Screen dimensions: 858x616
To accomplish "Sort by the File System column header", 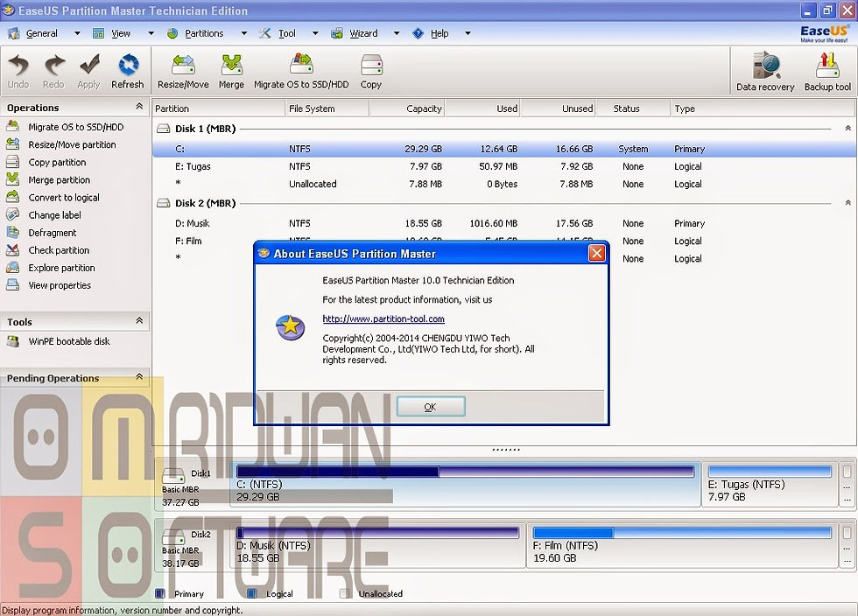I will 327,108.
